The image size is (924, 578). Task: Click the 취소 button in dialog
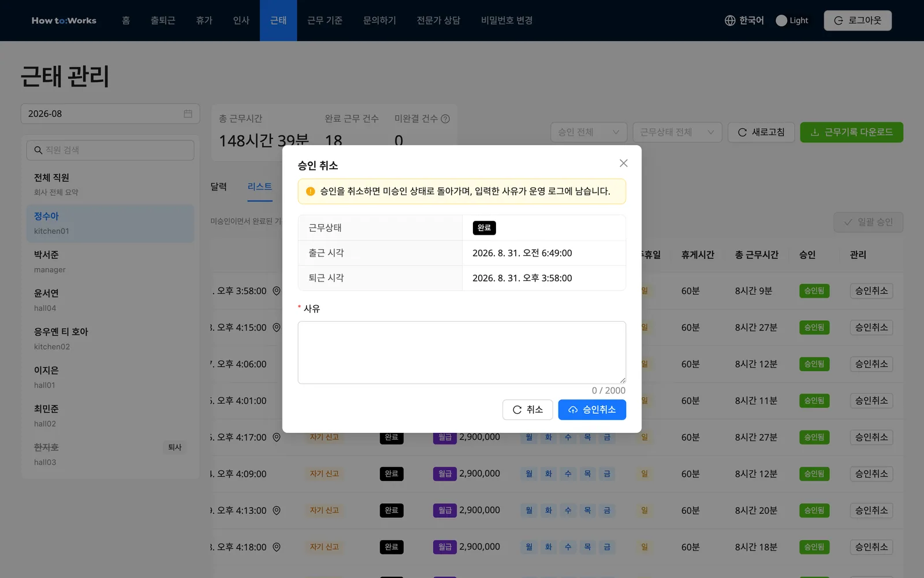click(x=527, y=410)
